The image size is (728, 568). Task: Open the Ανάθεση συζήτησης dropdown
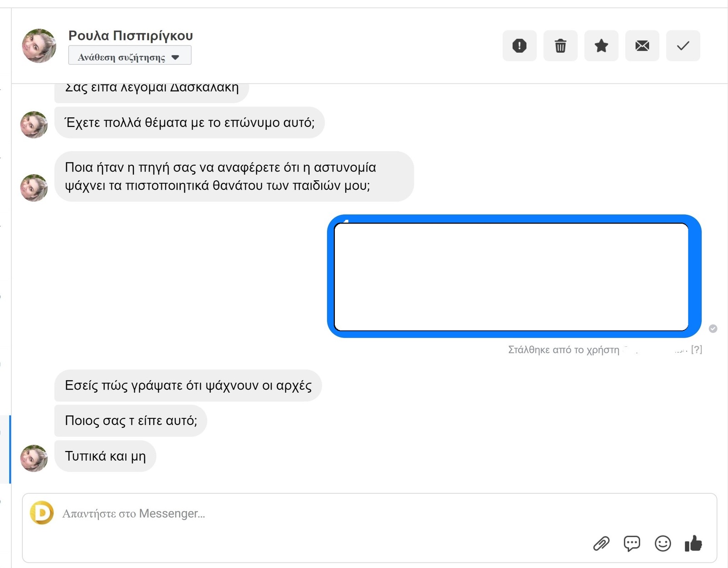pos(121,57)
